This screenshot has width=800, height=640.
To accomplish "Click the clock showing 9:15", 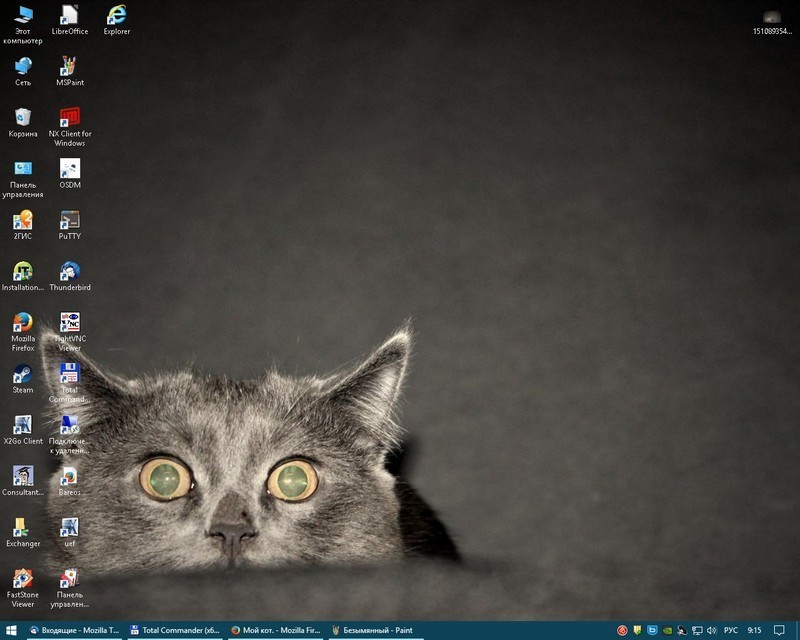I will (755, 630).
